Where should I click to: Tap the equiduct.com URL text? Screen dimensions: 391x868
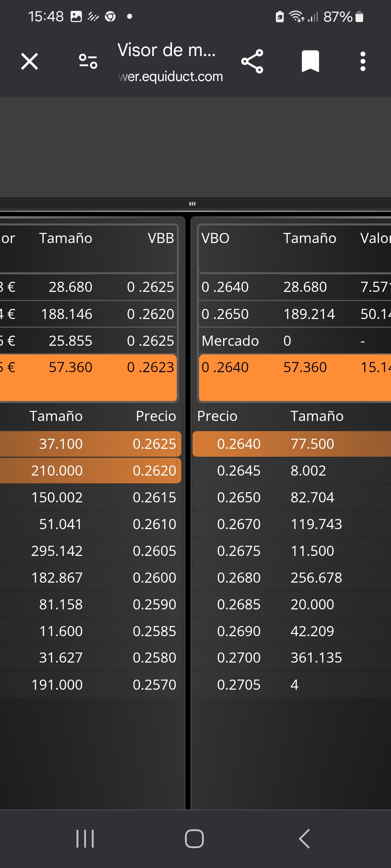pos(171,77)
